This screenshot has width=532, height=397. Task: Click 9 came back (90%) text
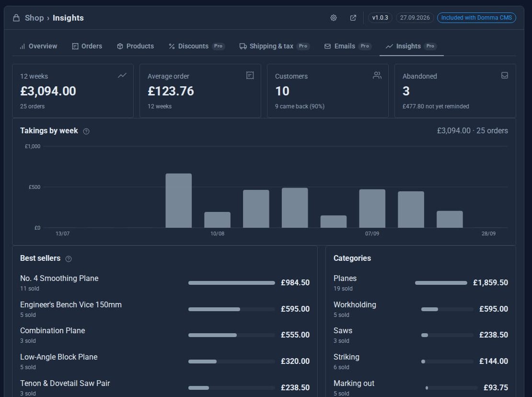pyautogui.click(x=300, y=106)
